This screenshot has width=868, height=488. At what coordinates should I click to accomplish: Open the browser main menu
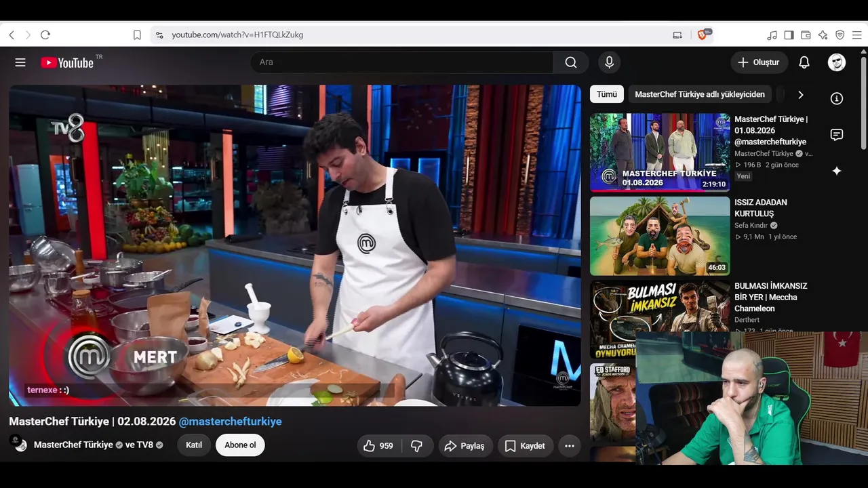point(857,35)
